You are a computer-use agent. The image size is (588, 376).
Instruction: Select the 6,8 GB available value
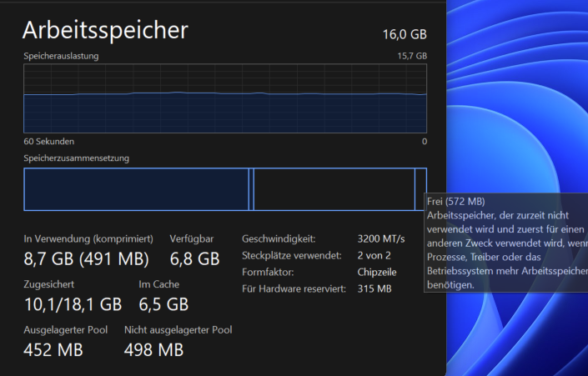tap(194, 258)
